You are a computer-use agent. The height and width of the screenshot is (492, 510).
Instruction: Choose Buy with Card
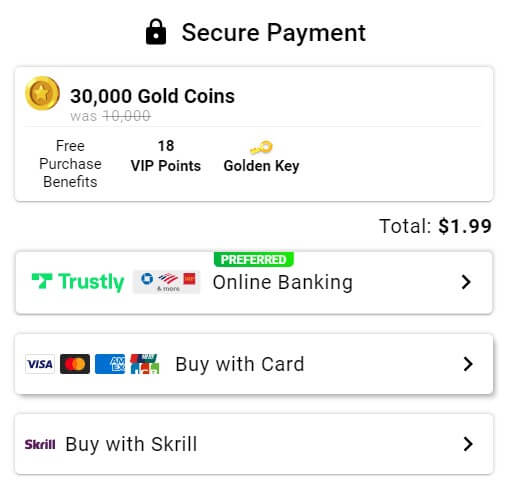[x=254, y=364]
